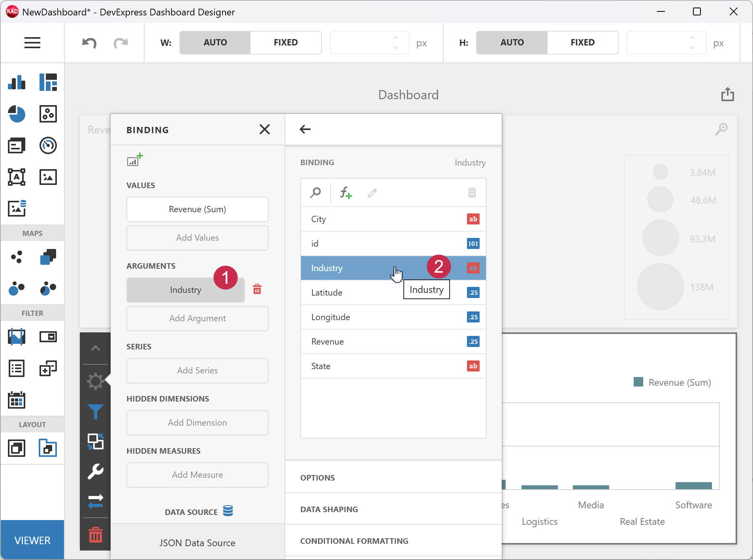Expand the CONDITIONAL FORMATTING section

pyautogui.click(x=393, y=541)
